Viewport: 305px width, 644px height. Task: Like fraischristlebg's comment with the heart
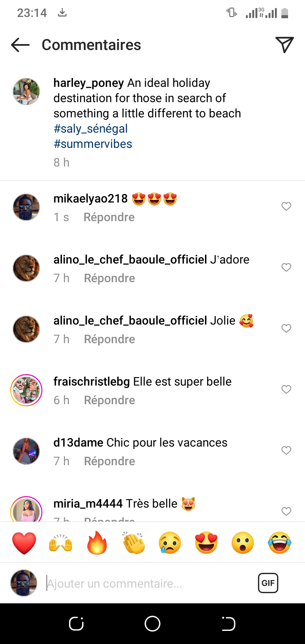click(286, 389)
